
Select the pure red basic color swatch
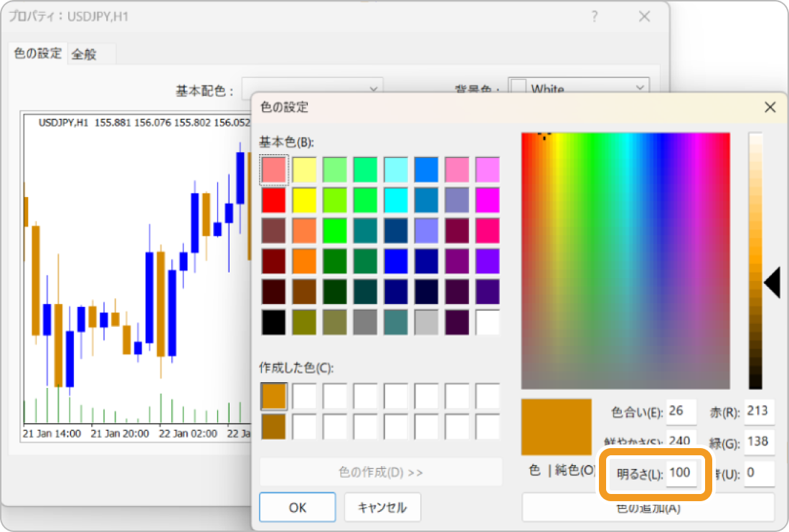[x=274, y=200]
